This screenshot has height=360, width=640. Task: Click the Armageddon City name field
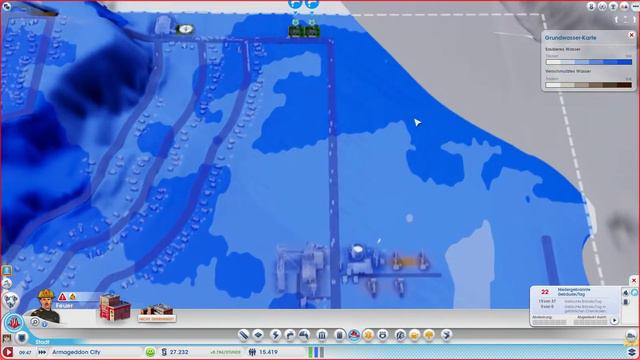click(x=76, y=352)
